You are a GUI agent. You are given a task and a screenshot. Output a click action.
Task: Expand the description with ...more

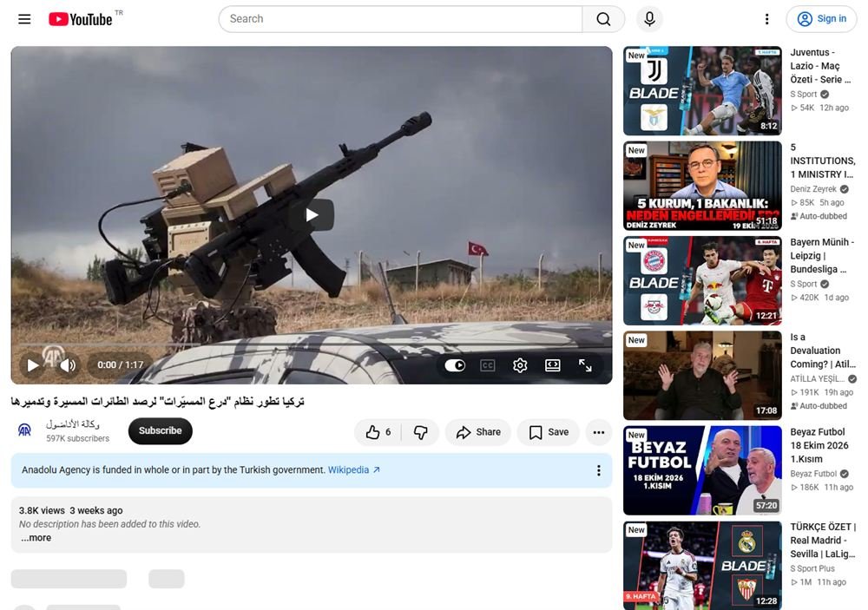tap(36, 538)
